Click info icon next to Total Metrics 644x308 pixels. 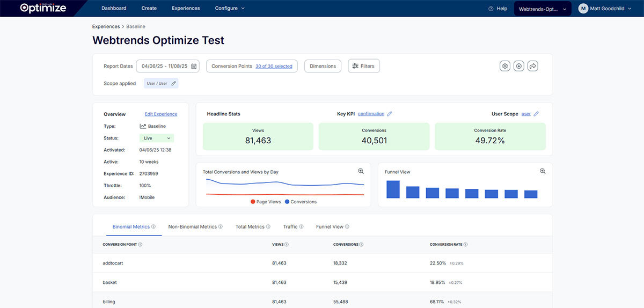click(268, 227)
